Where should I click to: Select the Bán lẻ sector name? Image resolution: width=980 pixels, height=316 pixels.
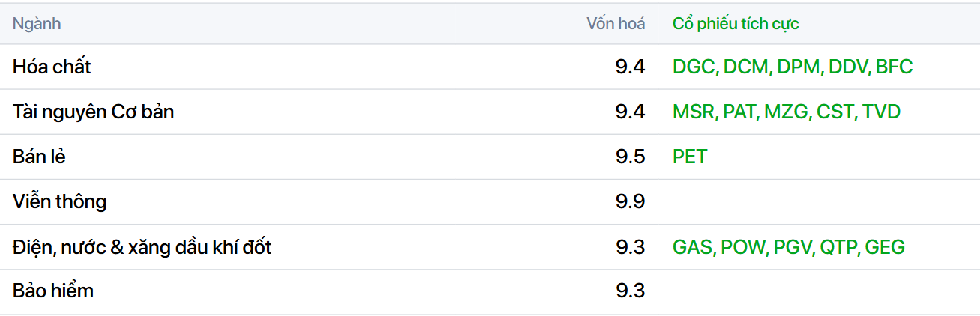click(40, 157)
